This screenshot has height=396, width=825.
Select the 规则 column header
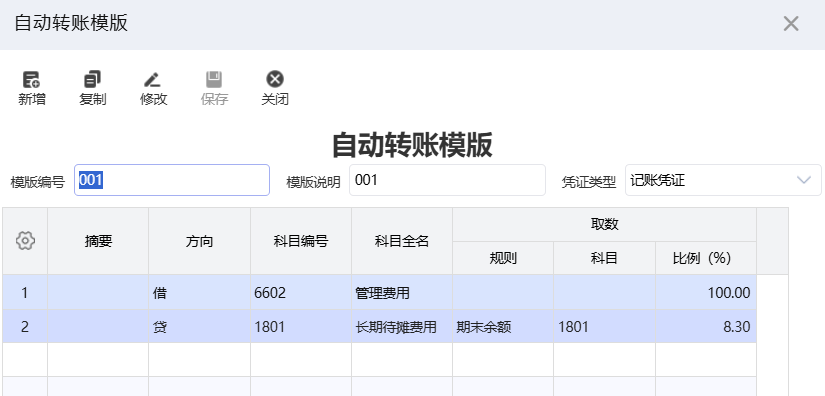[x=503, y=258]
